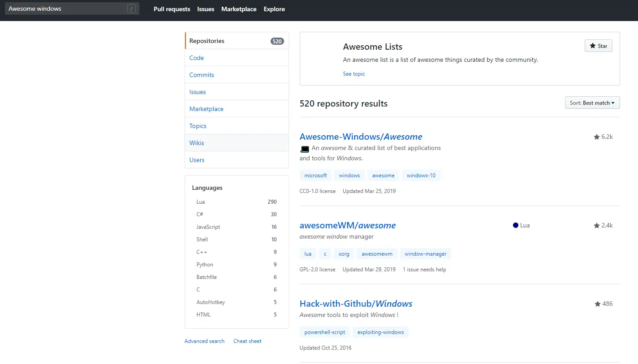The width and height of the screenshot is (638, 364).
Task: Filter results by Shell language
Action: (x=237, y=240)
